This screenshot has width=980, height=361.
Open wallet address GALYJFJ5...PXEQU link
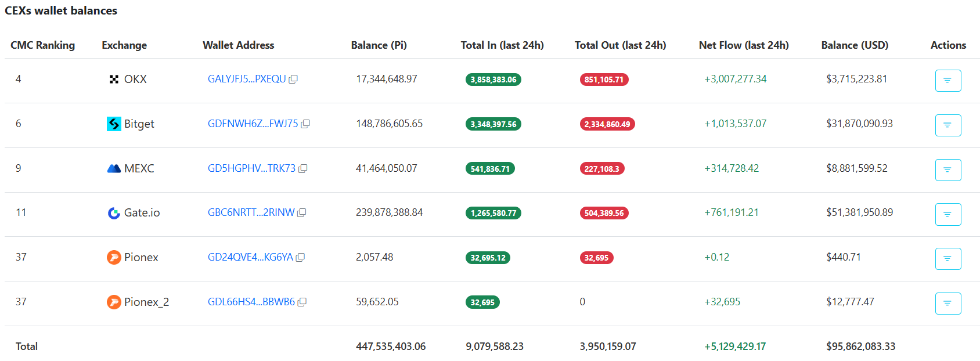click(247, 79)
